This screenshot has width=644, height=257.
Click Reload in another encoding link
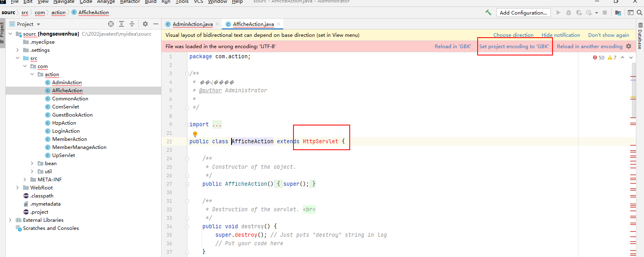(590, 46)
